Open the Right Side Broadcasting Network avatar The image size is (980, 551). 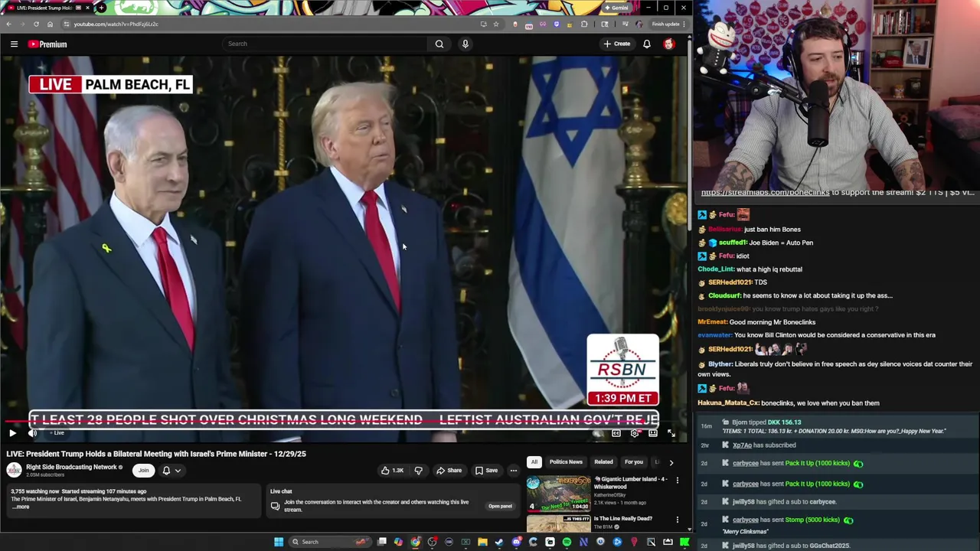click(x=15, y=471)
